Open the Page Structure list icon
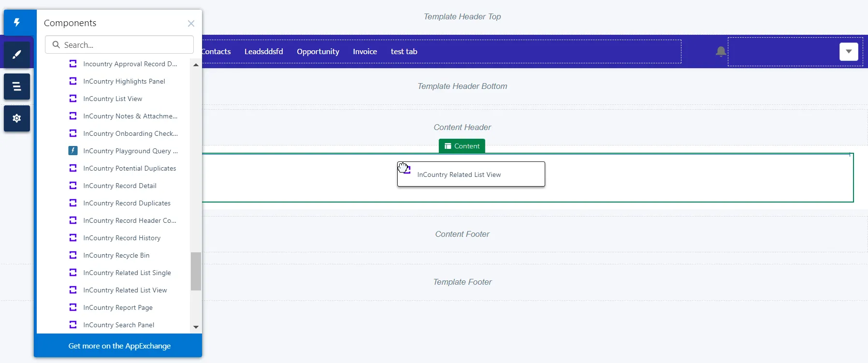868x363 pixels. [x=17, y=87]
